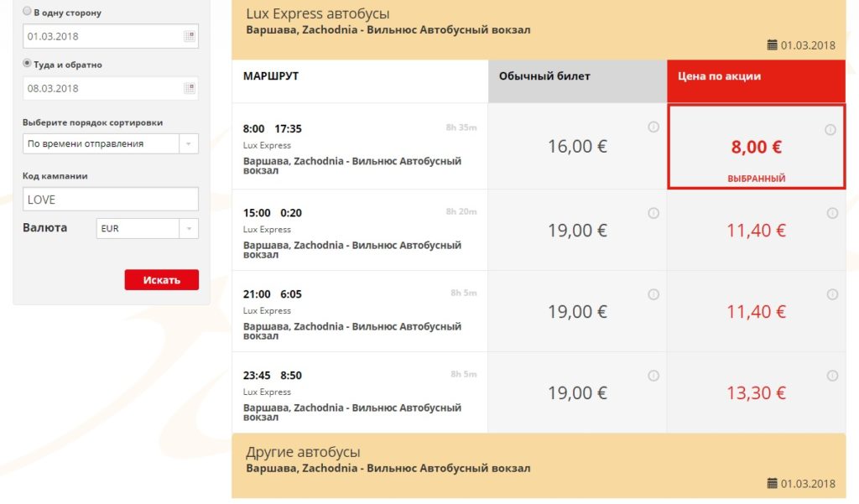Select the "В одну сторону" radio option
This screenshot has width=859, height=504.
(x=28, y=12)
